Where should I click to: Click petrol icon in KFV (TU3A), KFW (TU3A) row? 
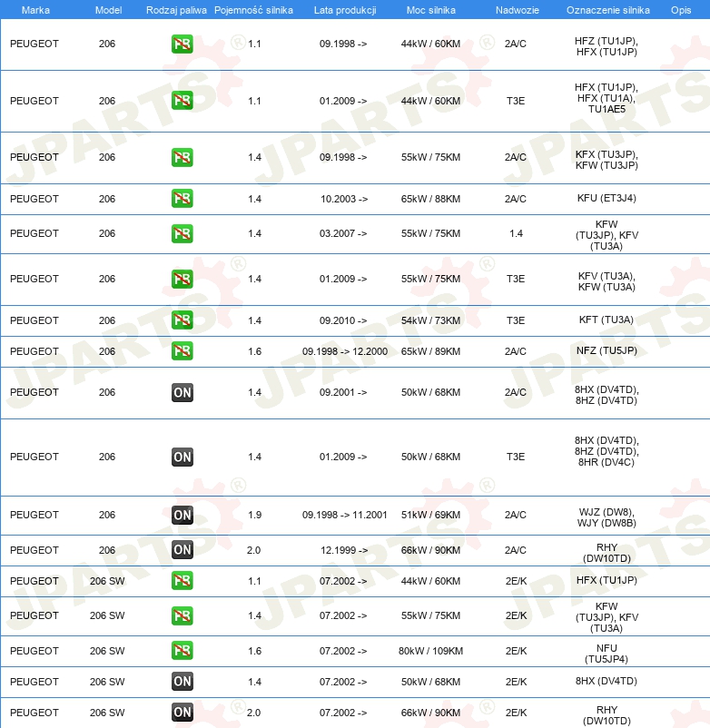coord(182,279)
